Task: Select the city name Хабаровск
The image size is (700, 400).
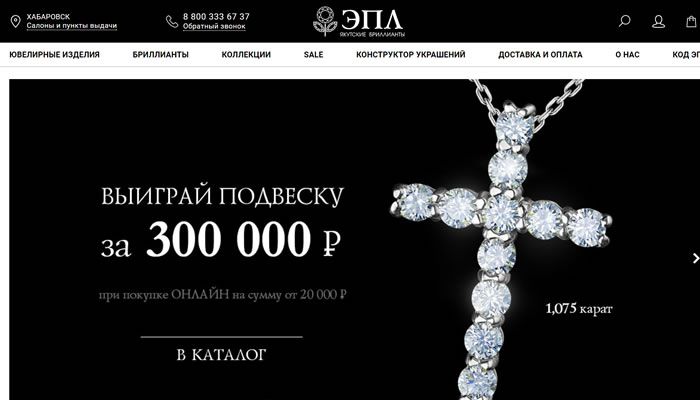Action: [x=48, y=17]
